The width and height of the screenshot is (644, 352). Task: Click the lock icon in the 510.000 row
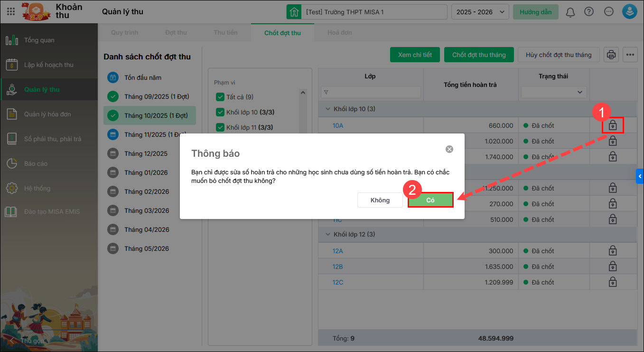(613, 219)
